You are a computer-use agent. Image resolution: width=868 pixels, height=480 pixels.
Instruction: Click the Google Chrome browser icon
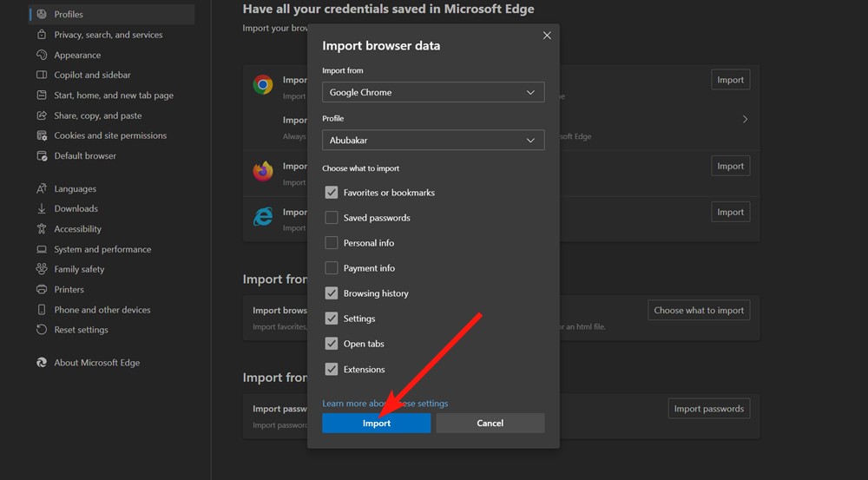pos(263,84)
